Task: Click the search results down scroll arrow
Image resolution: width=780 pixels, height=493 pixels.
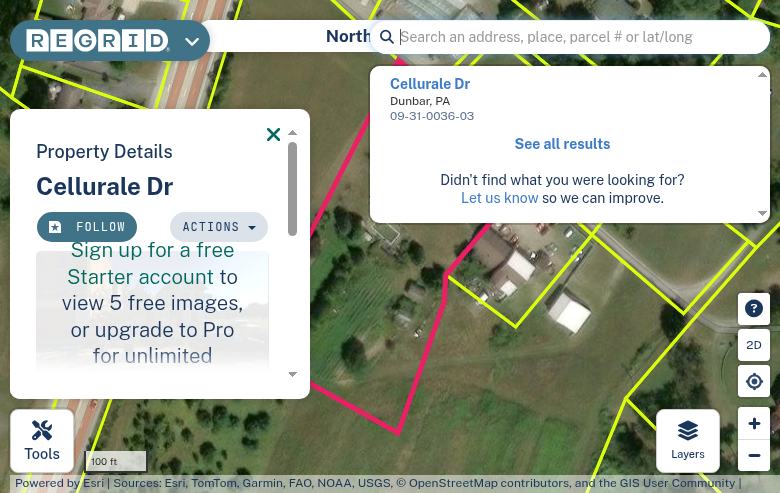Action: pos(762,213)
